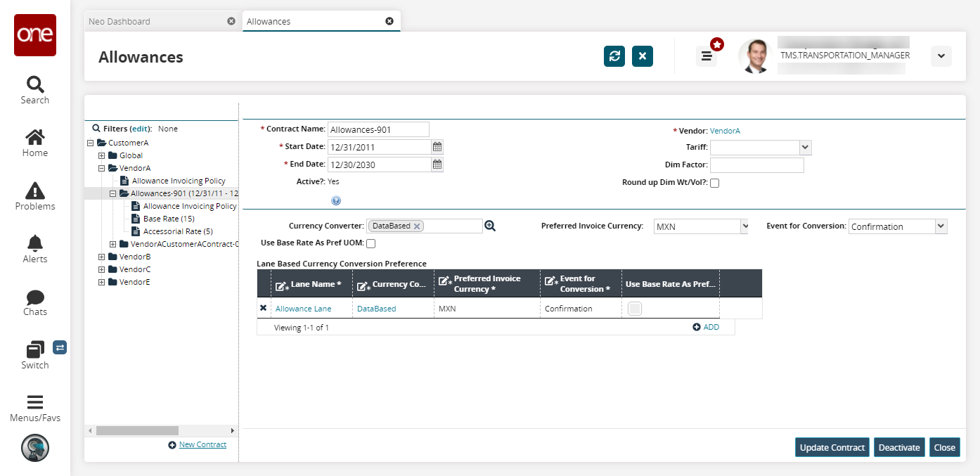This screenshot has width=980, height=476.
Task: Open the Tariff dropdown
Action: pyautogui.click(x=806, y=148)
